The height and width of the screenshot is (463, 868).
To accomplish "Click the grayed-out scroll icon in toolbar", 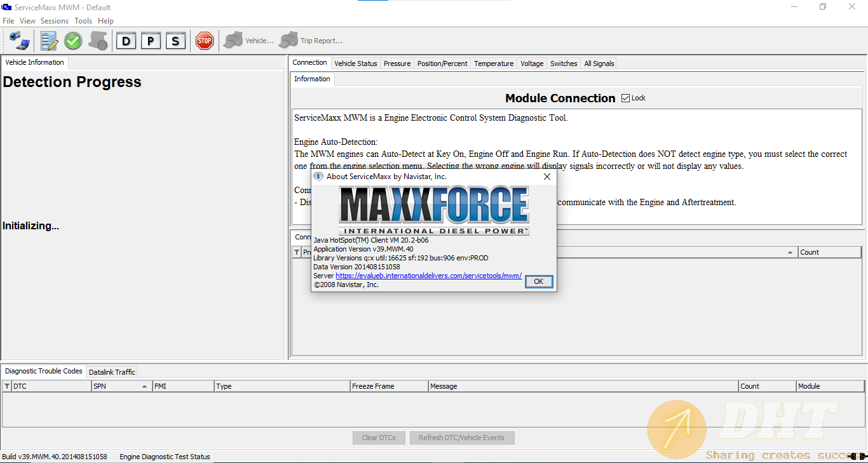I will [98, 41].
